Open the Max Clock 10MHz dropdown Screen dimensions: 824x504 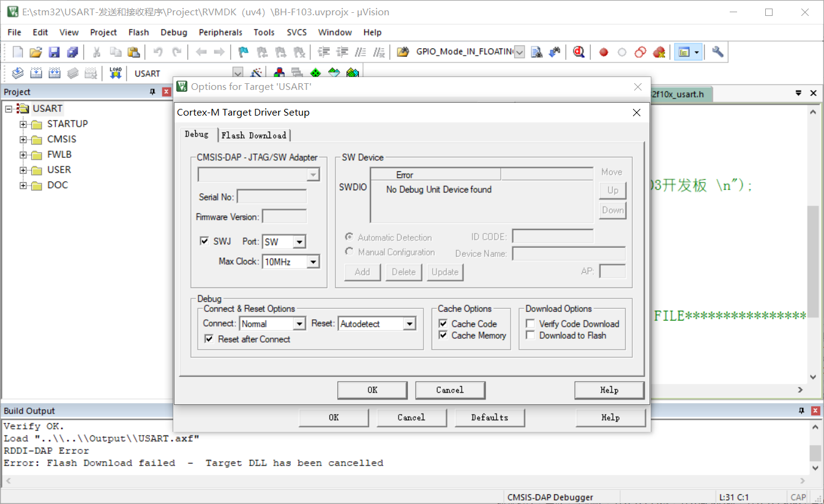[313, 262]
